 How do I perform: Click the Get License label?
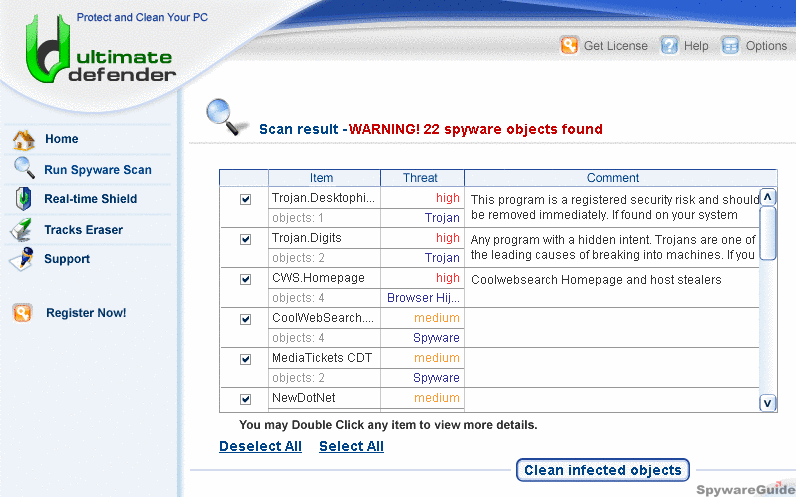[615, 46]
